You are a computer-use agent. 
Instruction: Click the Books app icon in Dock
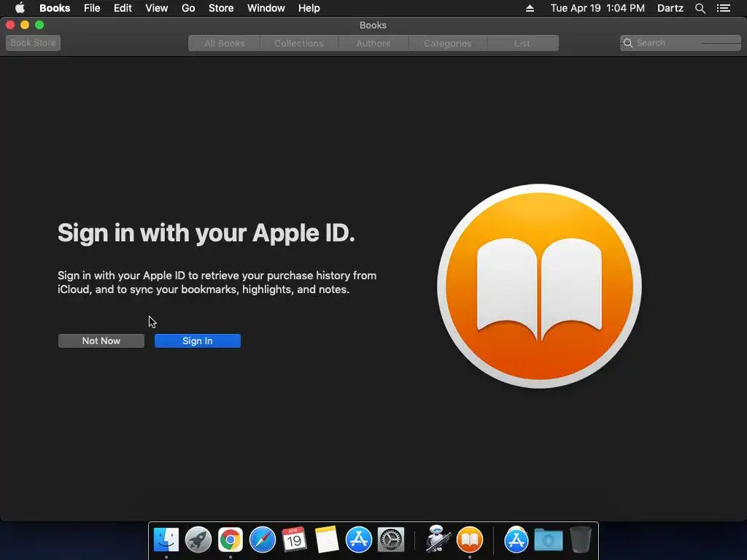[470, 540]
